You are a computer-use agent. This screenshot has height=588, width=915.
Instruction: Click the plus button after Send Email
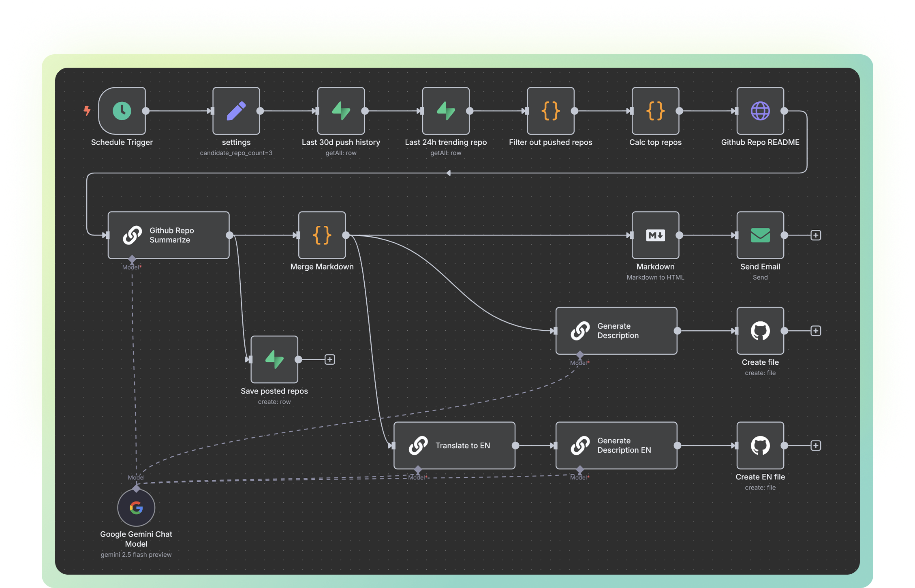pyautogui.click(x=816, y=235)
